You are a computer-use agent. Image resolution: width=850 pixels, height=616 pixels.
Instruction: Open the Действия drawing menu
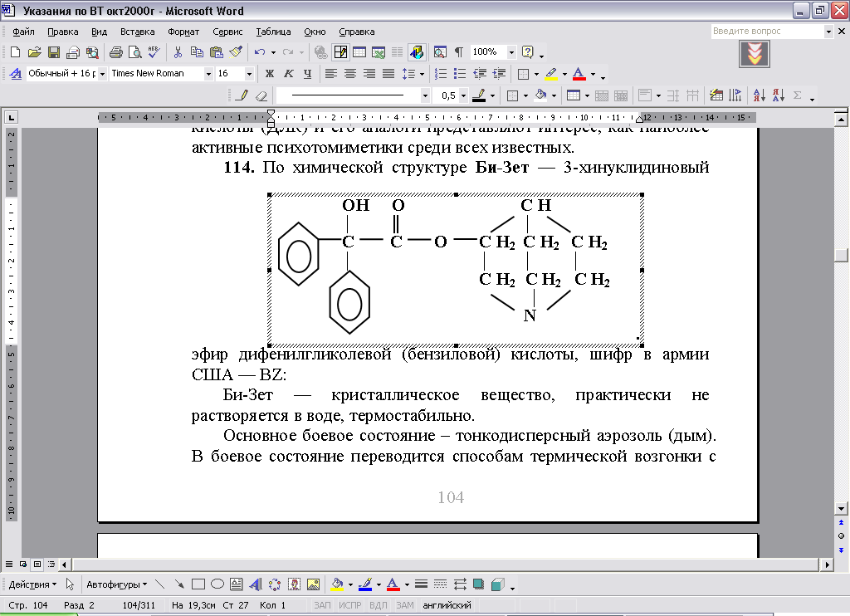pyautogui.click(x=32, y=584)
